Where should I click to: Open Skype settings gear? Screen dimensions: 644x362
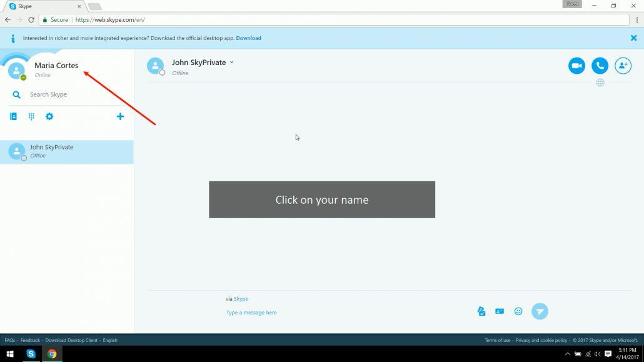click(49, 116)
